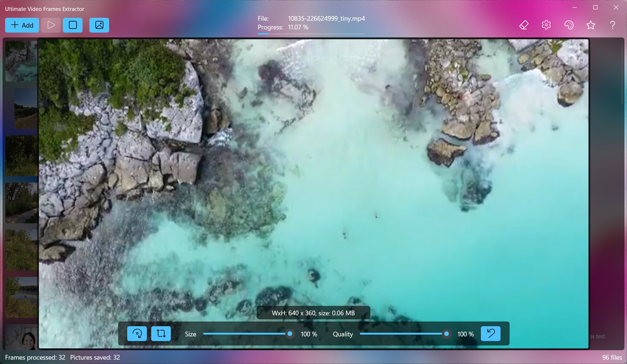
Task: Open the help dialog
Action: pos(613,25)
